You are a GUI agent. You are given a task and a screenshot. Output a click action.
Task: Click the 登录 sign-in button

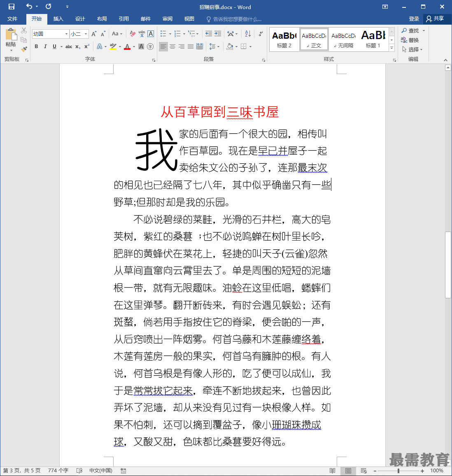click(x=414, y=19)
